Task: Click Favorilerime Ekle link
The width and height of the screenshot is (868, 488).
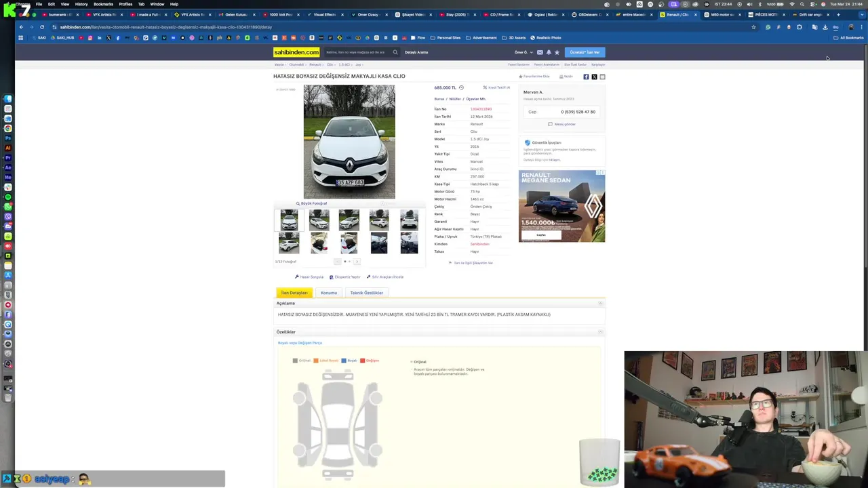Action: point(534,77)
